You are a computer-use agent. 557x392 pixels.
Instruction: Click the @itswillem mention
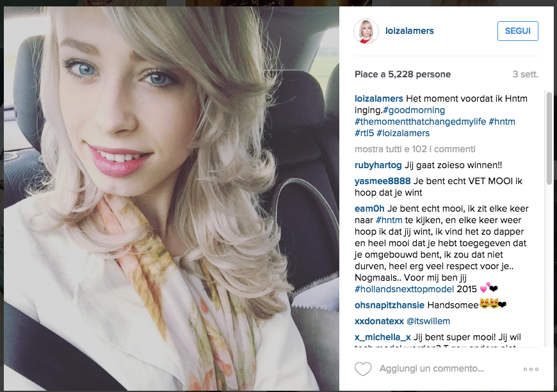(x=428, y=321)
